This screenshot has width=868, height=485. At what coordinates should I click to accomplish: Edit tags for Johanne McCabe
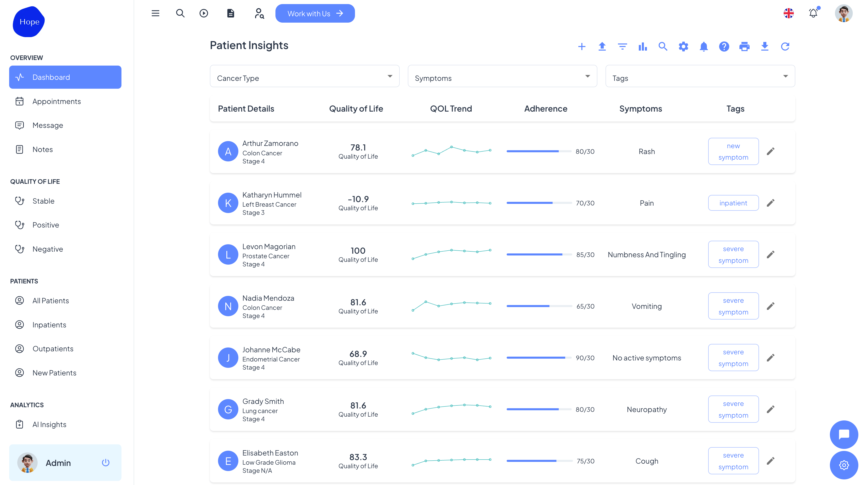771,358
